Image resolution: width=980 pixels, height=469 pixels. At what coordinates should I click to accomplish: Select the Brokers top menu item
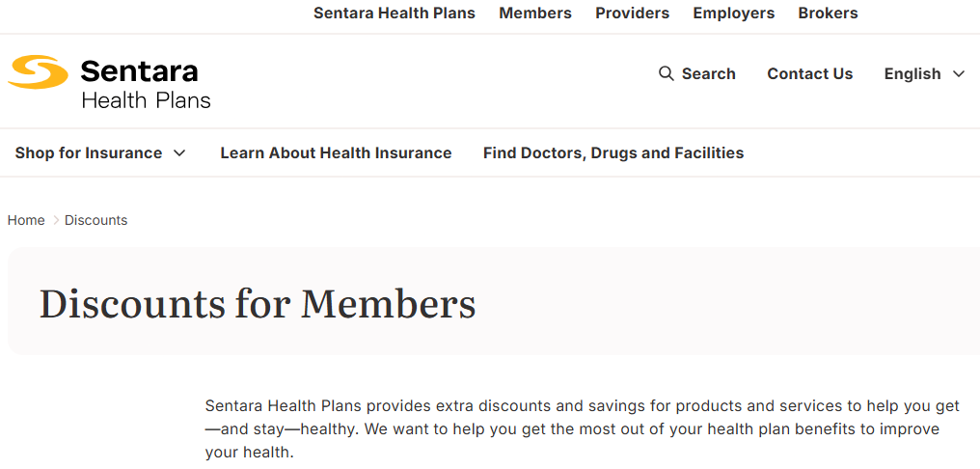(x=828, y=14)
